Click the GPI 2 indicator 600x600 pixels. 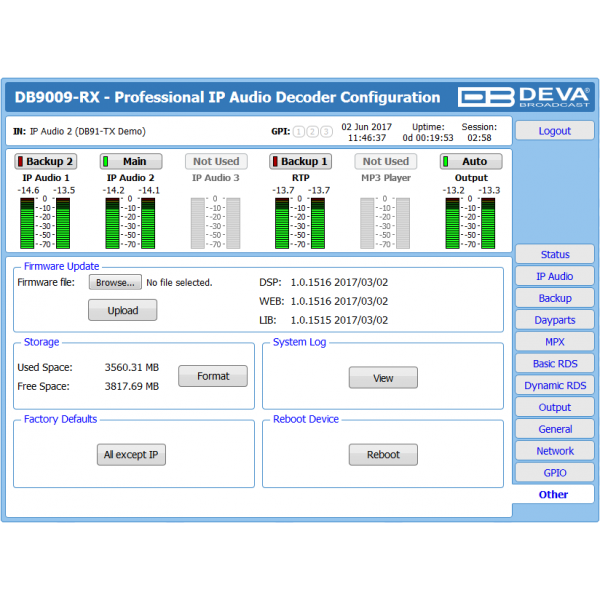(x=313, y=132)
